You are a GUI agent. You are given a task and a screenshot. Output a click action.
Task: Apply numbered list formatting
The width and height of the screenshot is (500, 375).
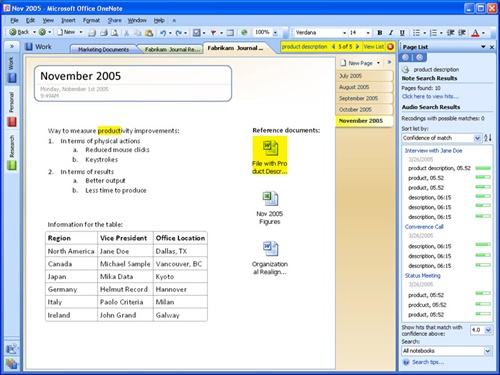tap(433, 33)
